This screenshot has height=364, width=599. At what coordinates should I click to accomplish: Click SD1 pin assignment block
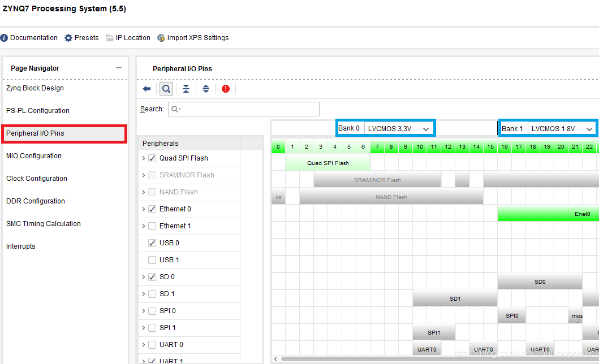tap(455, 298)
